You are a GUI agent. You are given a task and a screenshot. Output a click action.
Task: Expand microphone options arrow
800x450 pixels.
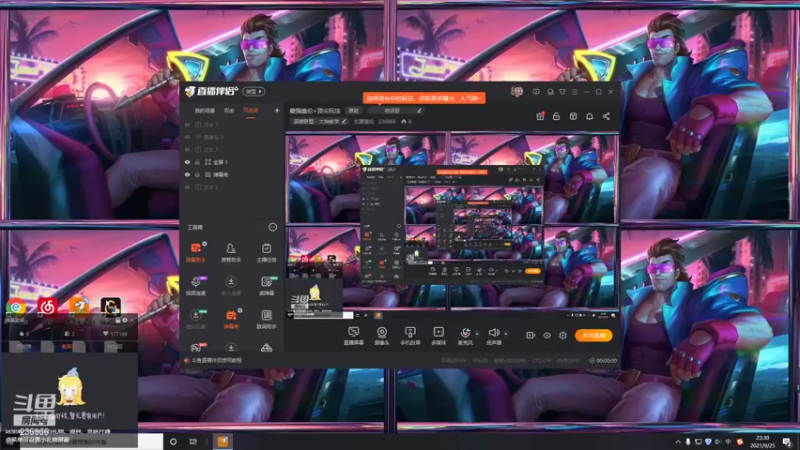click(x=477, y=334)
